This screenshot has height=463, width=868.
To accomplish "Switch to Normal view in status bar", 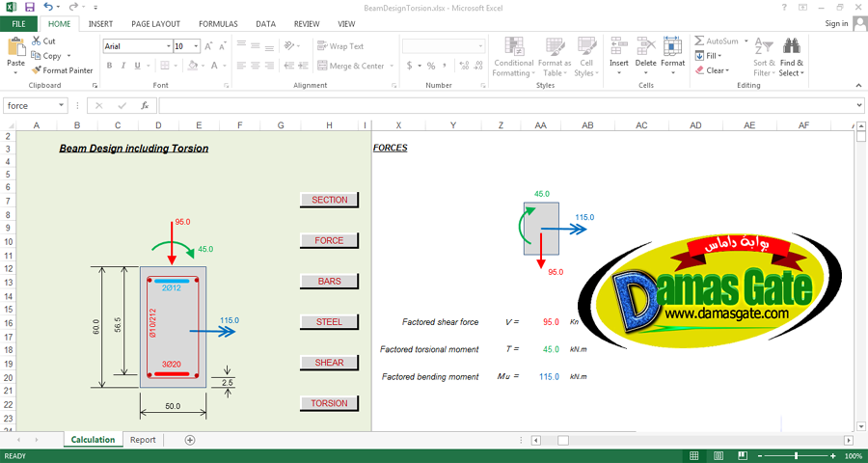I will pyautogui.click(x=694, y=456).
